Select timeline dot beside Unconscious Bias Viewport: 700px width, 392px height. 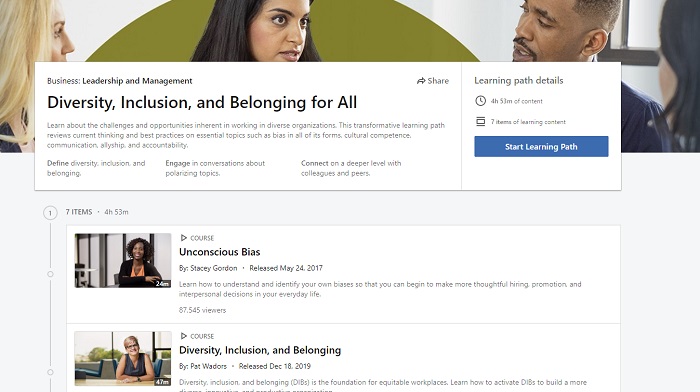click(50, 274)
